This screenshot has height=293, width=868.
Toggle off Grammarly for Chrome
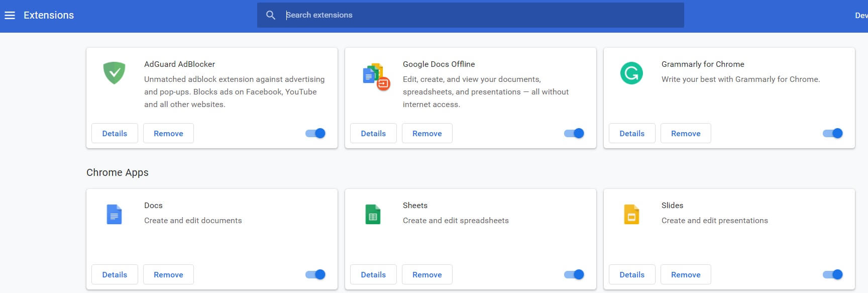tap(833, 133)
